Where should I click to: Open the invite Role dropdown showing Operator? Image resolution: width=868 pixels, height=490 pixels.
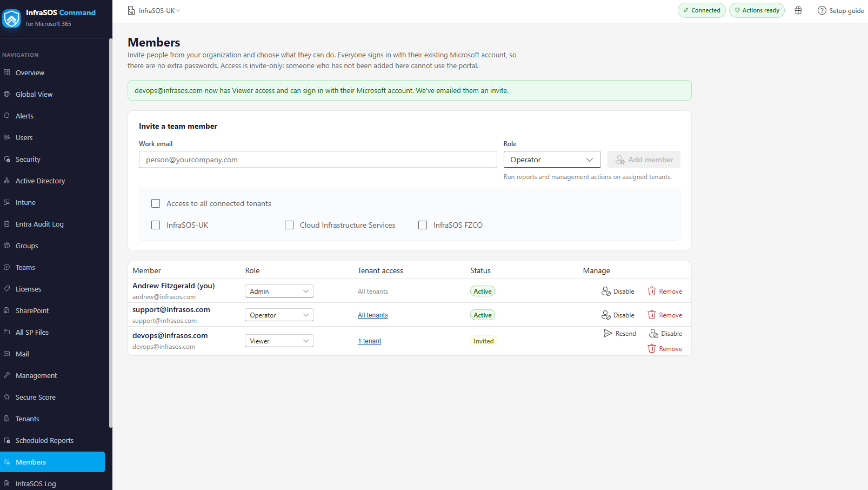pos(552,160)
